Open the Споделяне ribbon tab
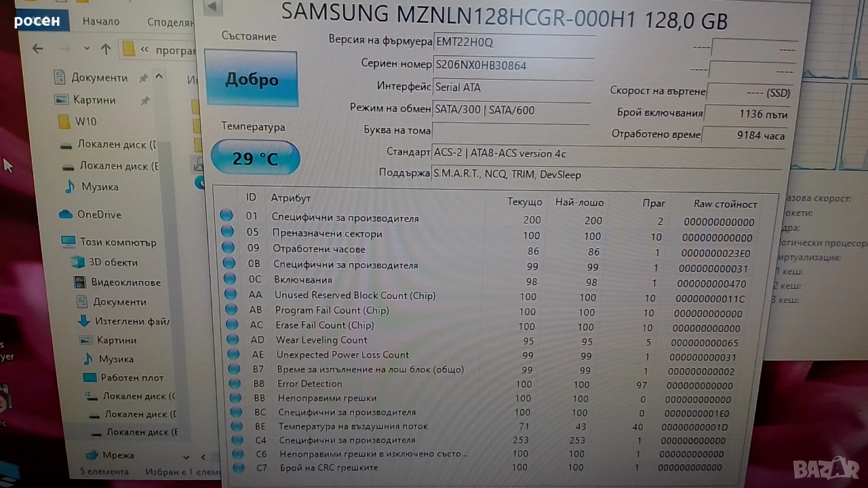The image size is (868, 488). (170, 22)
